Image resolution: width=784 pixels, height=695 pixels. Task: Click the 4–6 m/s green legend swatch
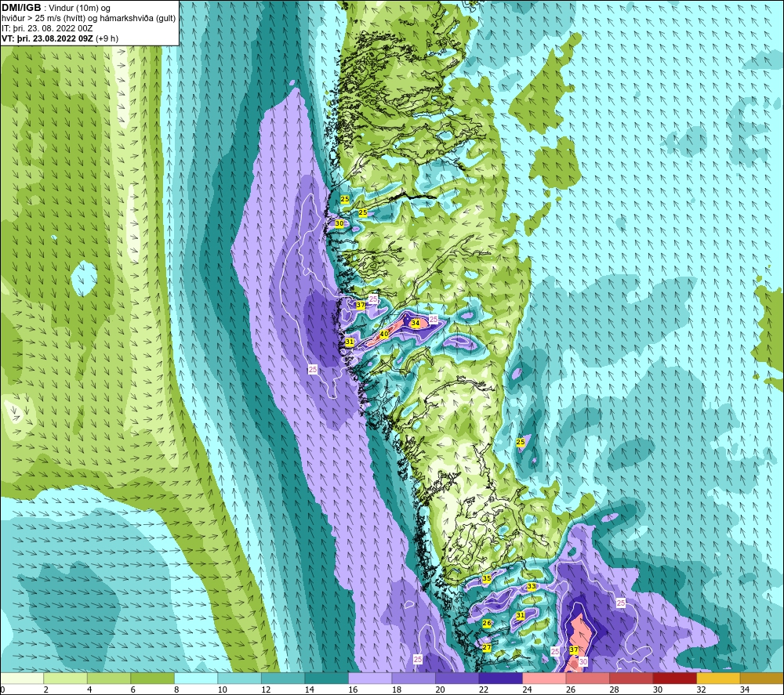tap(109, 679)
